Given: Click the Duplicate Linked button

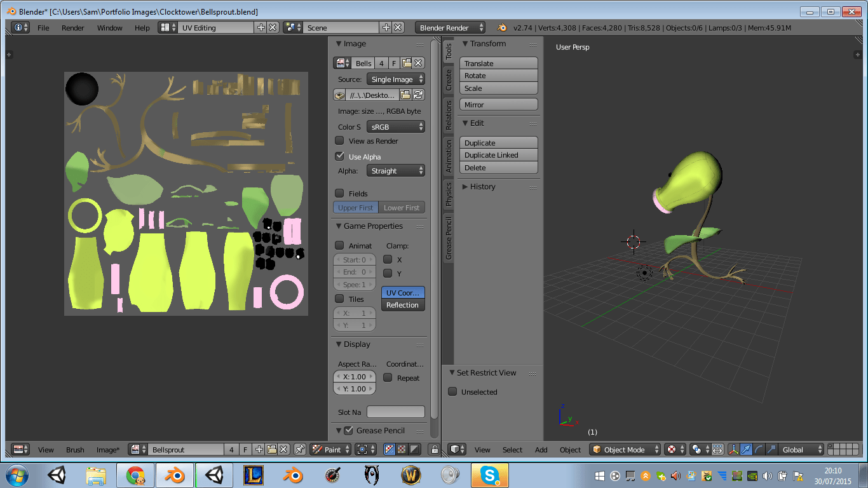Looking at the screenshot, I should (x=498, y=155).
